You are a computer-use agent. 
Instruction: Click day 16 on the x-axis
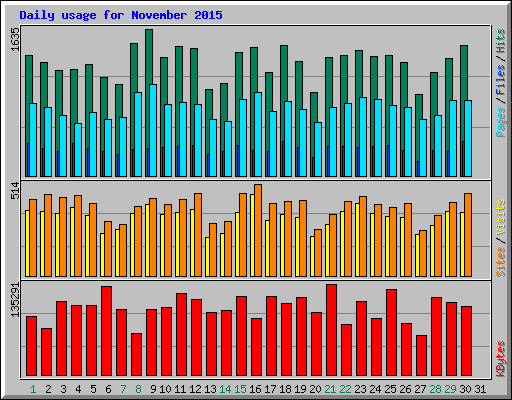[255, 389]
